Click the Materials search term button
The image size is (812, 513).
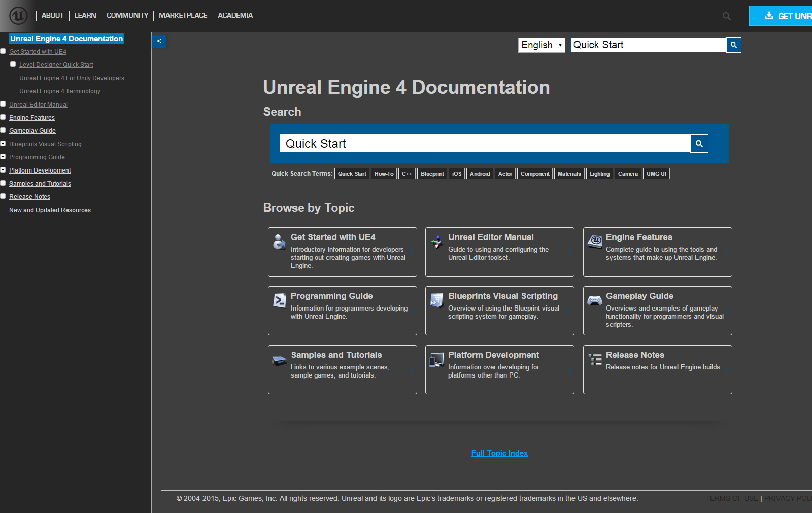point(569,174)
